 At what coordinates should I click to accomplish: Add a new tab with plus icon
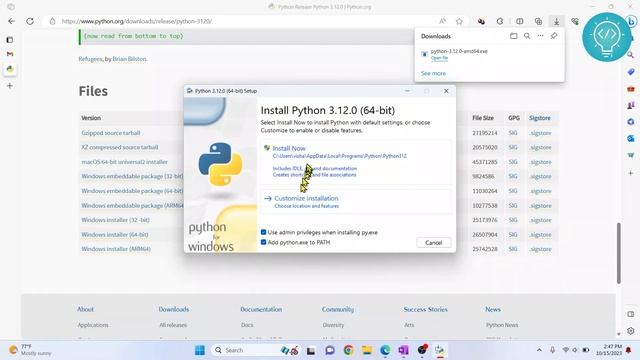[x=10, y=86]
